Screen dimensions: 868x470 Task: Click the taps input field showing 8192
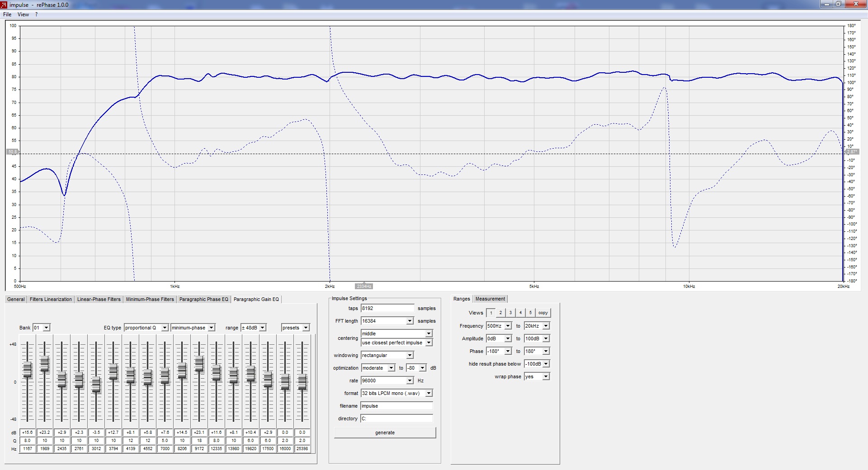(x=387, y=308)
